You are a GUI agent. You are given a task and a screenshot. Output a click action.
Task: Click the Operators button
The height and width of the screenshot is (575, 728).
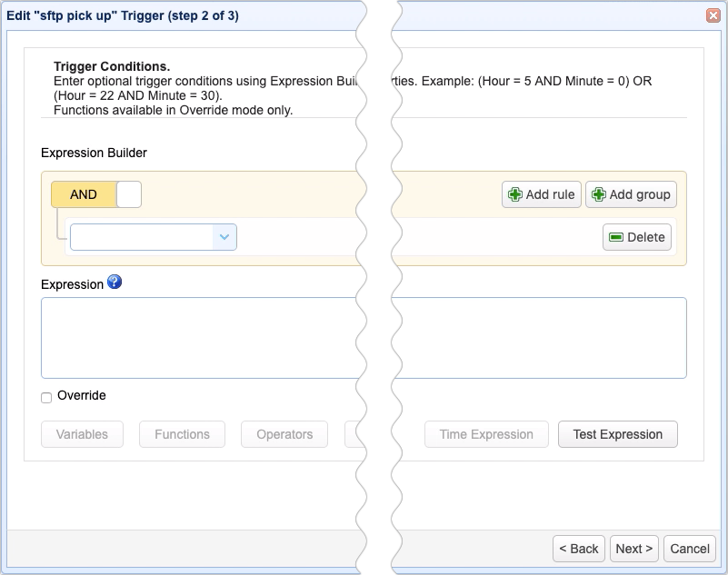tap(284, 434)
